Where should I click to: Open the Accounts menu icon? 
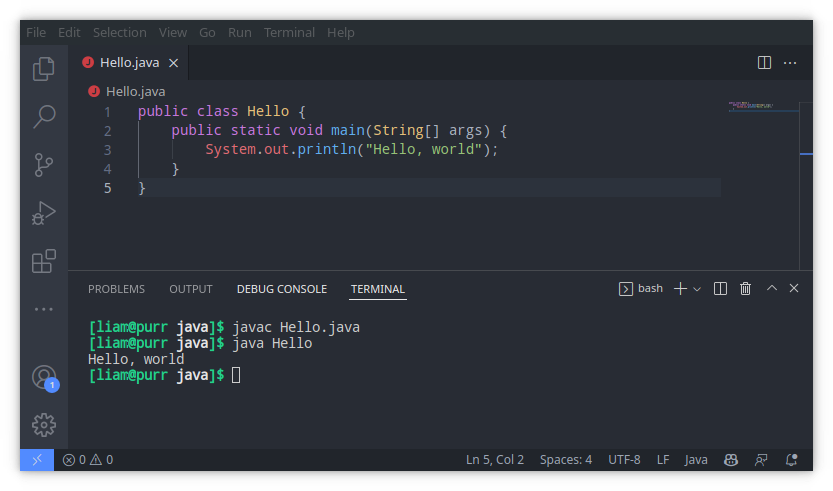[44, 377]
